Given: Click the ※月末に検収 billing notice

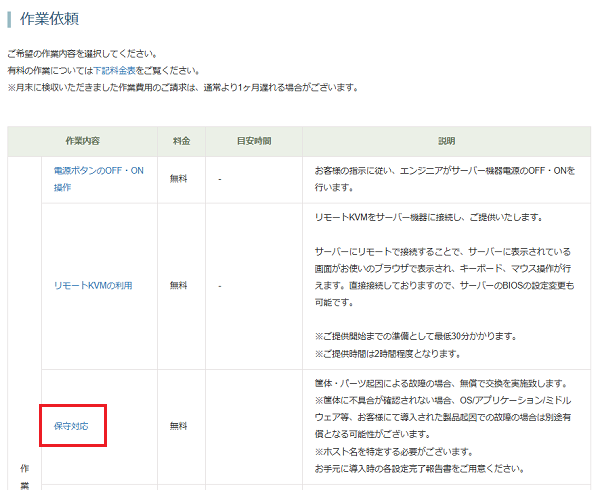Looking at the screenshot, I should click(183, 88).
